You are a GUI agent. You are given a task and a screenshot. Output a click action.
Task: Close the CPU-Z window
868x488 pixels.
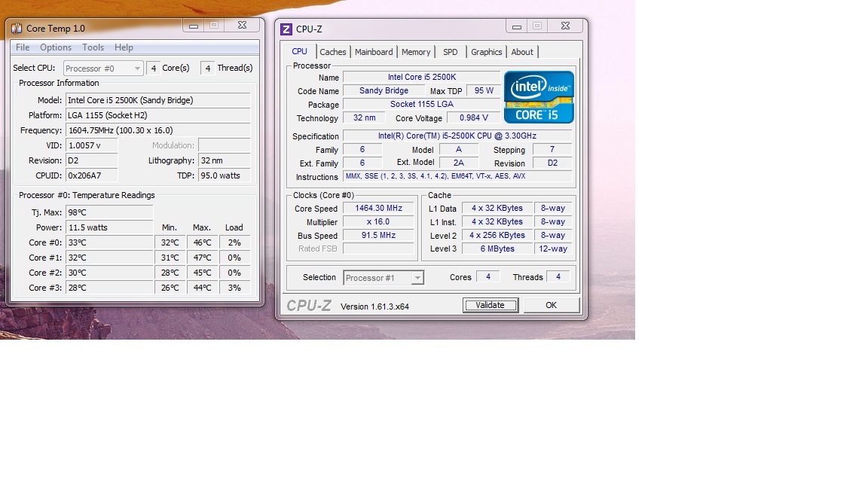(565, 26)
